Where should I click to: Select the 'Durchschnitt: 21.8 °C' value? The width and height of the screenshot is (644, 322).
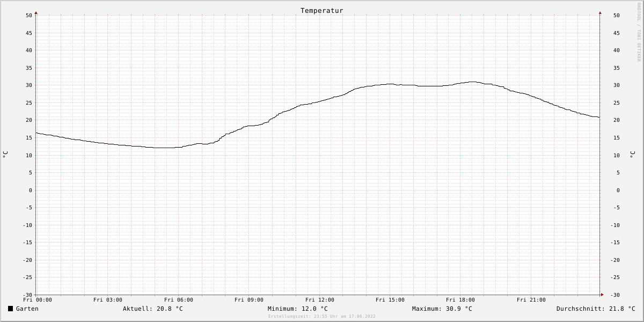[596, 309]
